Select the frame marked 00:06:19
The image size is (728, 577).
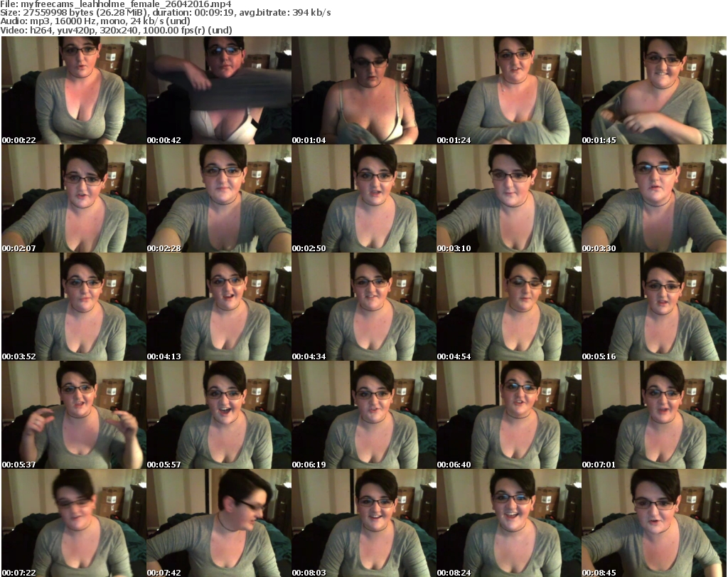364,415
